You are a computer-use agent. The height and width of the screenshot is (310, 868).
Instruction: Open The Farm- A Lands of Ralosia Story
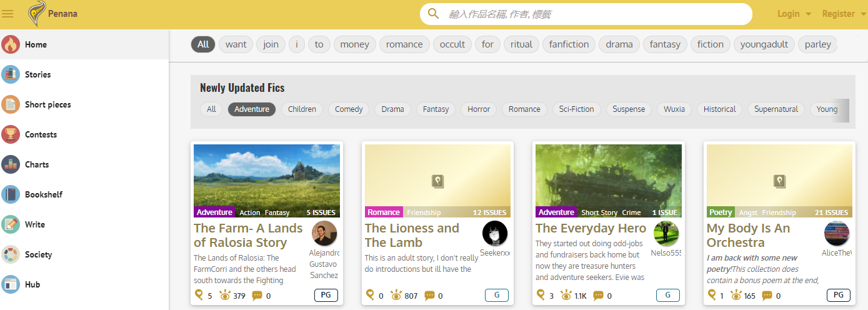tap(248, 236)
